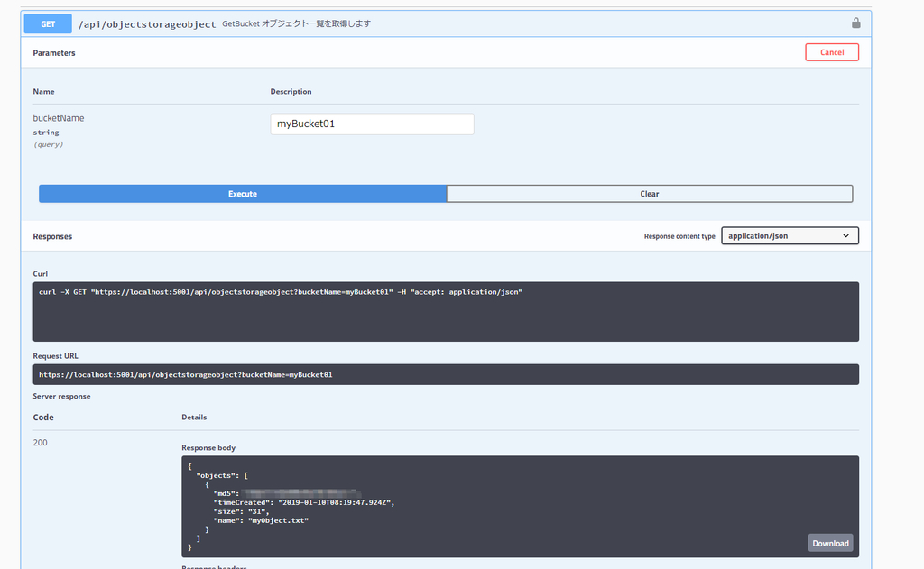Clear the executed response
Screen dimensions: 924x569
click(x=650, y=194)
